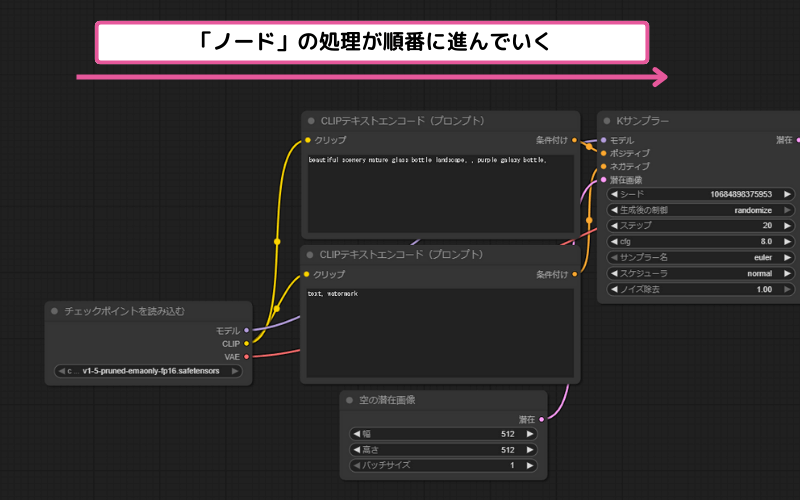Viewport: 800px width, 500px height.
Task: Click the 高さ 512 field
Action: pyautogui.click(x=443, y=450)
